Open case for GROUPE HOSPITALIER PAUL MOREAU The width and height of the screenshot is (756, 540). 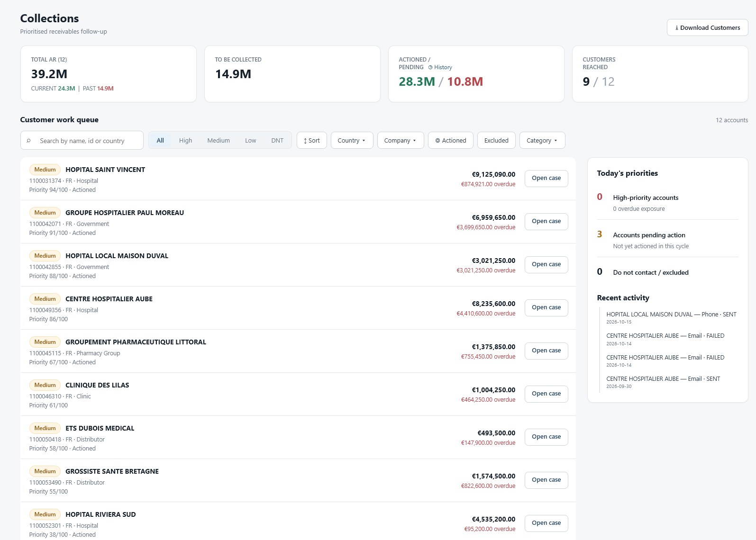[546, 221]
